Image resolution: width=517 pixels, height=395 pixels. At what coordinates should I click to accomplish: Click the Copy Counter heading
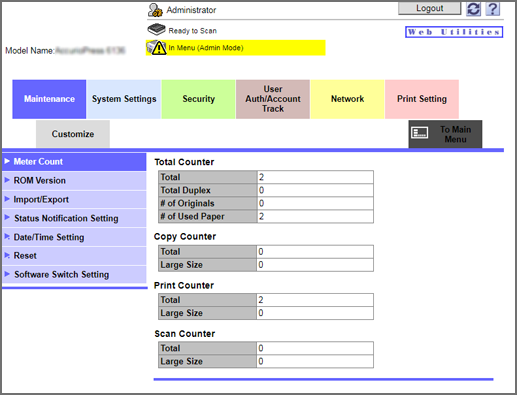click(x=185, y=237)
